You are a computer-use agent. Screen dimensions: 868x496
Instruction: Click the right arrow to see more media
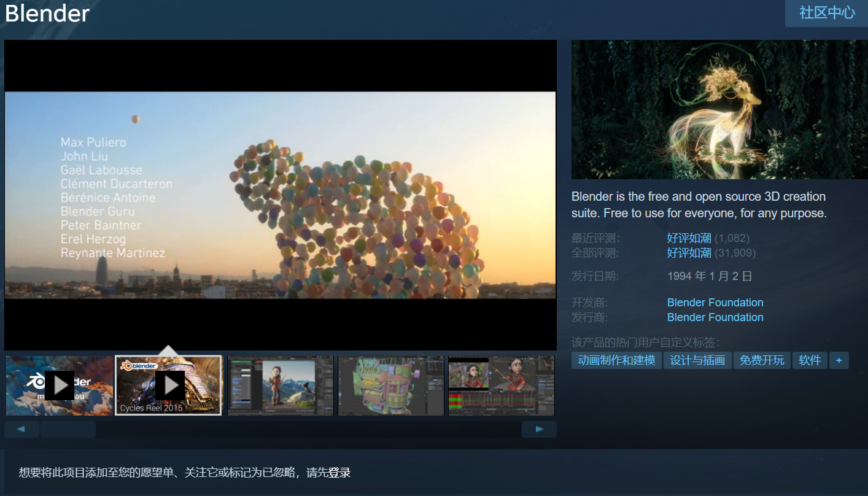[539, 428]
